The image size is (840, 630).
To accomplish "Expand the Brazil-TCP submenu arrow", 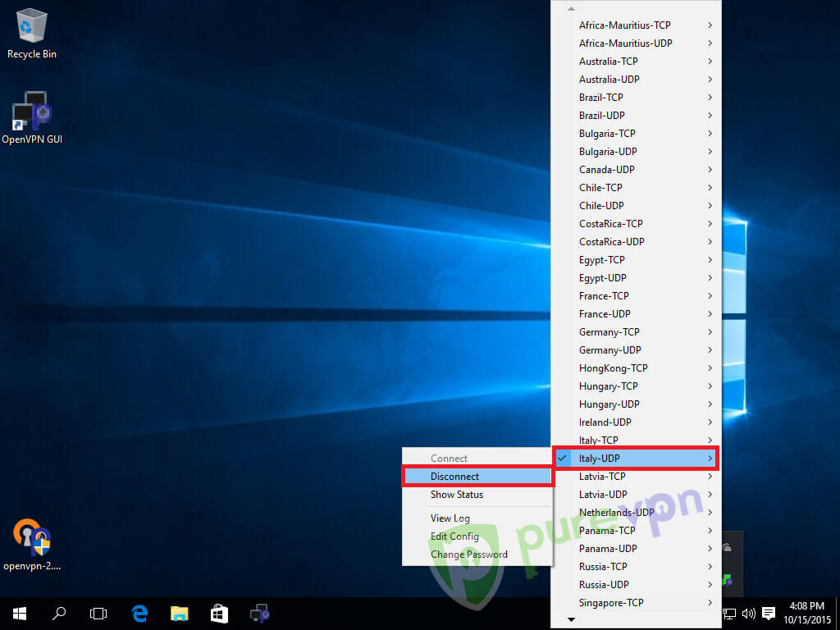I will [x=710, y=98].
